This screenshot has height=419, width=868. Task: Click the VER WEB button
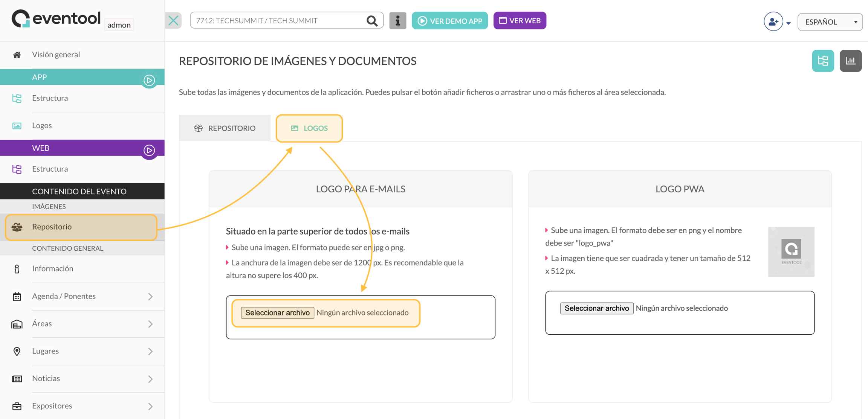click(x=520, y=21)
